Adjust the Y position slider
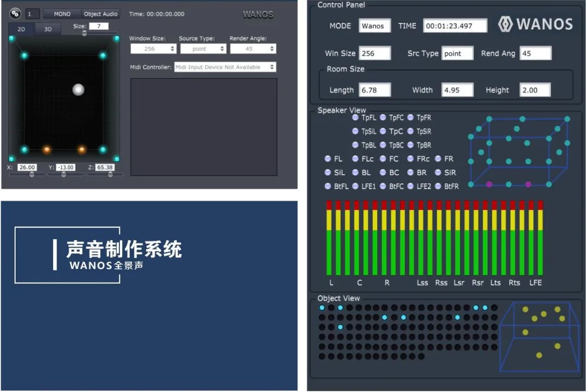The image size is (586, 392). tap(63, 175)
